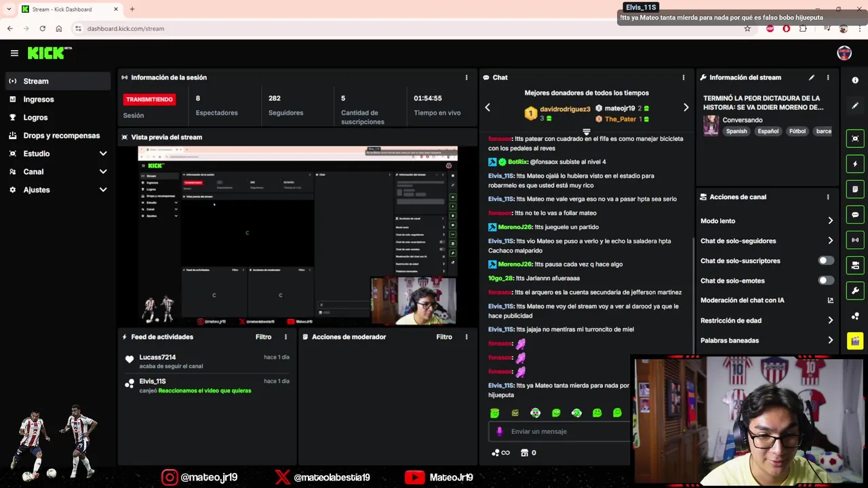Click the Español tag chip
Screen dimensions: 868x488
point(768,131)
